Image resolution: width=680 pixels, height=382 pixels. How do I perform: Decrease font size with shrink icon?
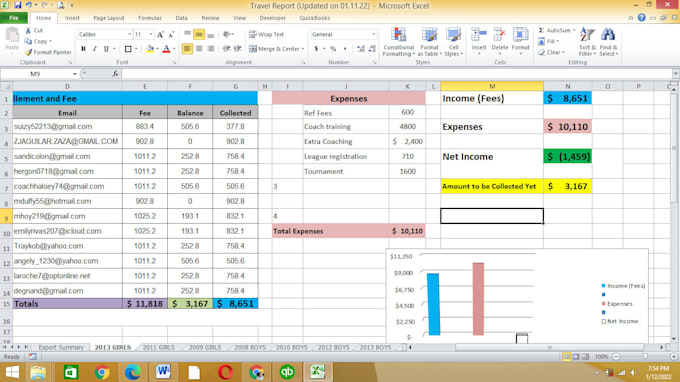[x=171, y=34]
